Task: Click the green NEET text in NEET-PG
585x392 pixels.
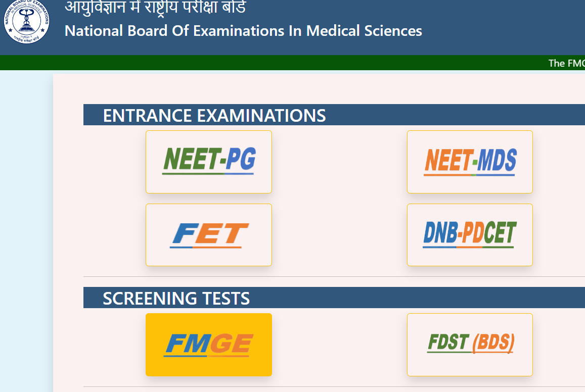Action: (193, 159)
